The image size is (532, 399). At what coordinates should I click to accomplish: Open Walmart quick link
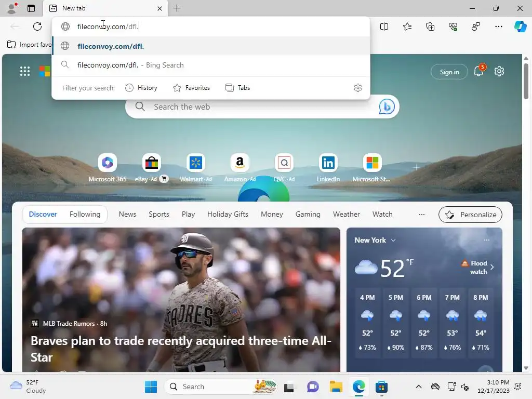click(x=196, y=168)
